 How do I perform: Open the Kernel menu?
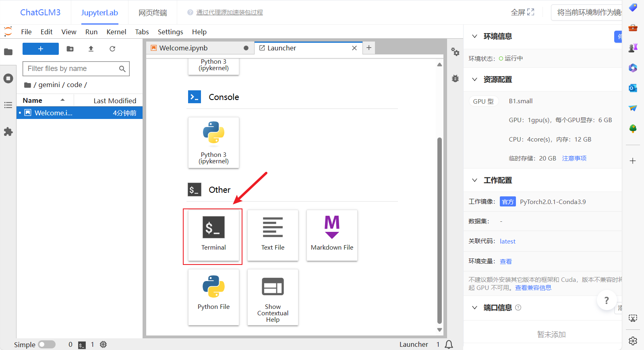pos(116,32)
